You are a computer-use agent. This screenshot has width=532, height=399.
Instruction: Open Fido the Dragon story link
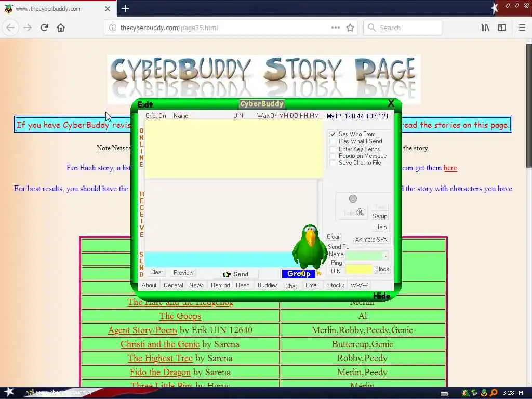pos(160,372)
